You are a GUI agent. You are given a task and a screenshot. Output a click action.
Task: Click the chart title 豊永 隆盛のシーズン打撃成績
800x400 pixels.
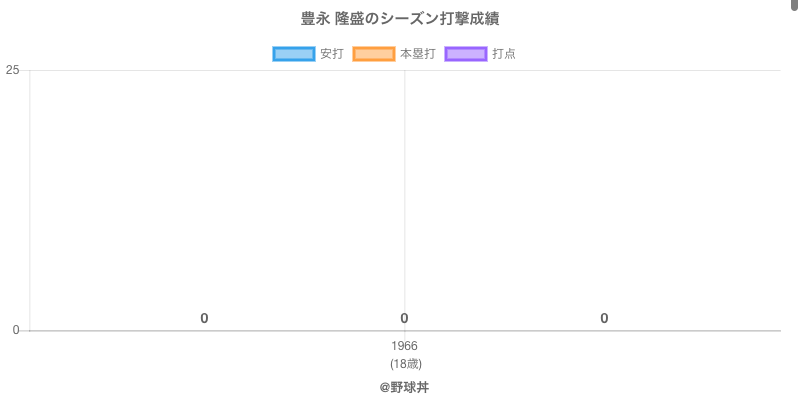pyautogui.click(x=400, y=19)
